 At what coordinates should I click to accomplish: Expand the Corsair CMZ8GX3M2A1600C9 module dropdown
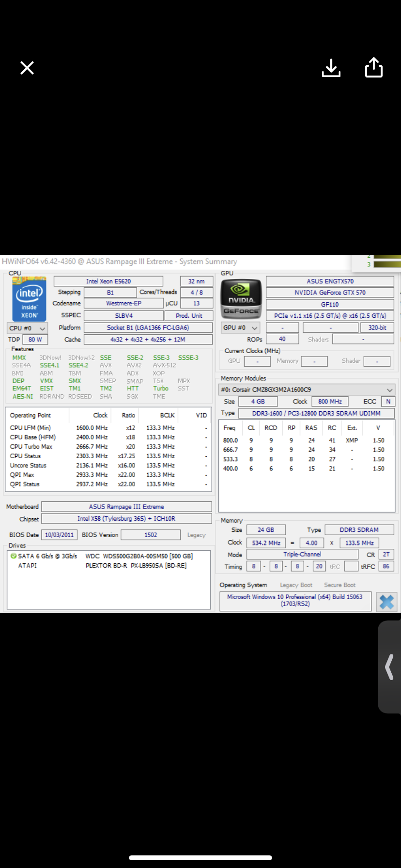[x=307, y=389]
